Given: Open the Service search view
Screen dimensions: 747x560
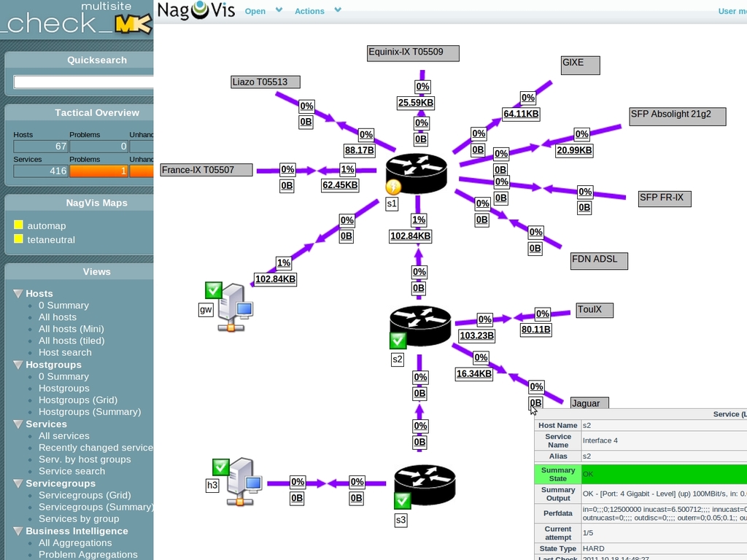Looking at the screenshot, I should (x=71, y=472).
